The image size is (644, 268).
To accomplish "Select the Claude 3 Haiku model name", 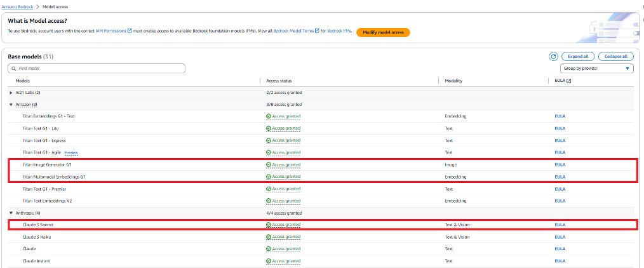I will pos(37,238).
